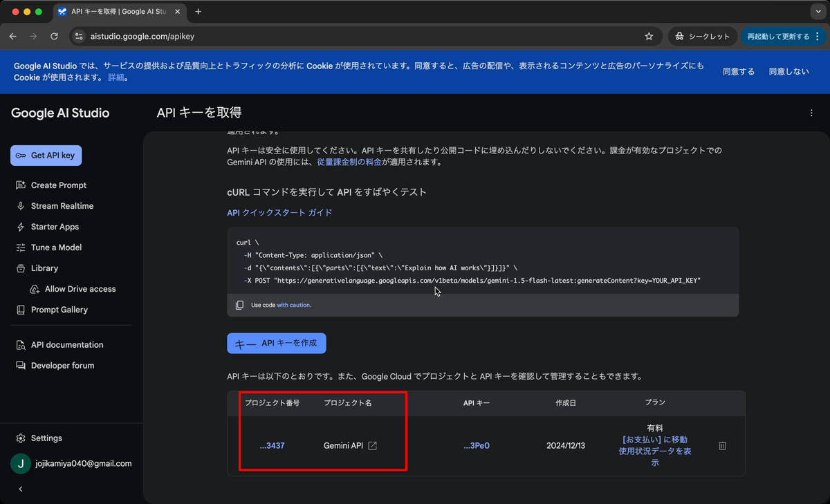Screen dimensions: 830x504
Task: Click the browser forward arrow
Action: pos(33,37)
